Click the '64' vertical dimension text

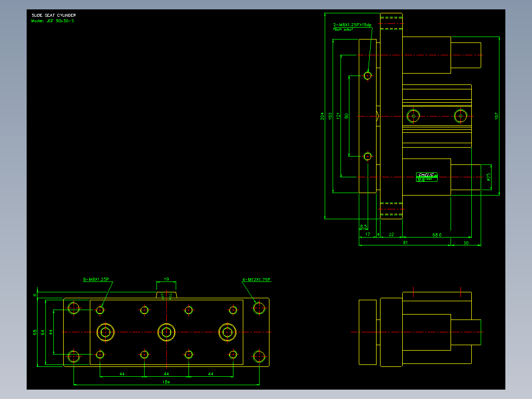coord(43,332)
